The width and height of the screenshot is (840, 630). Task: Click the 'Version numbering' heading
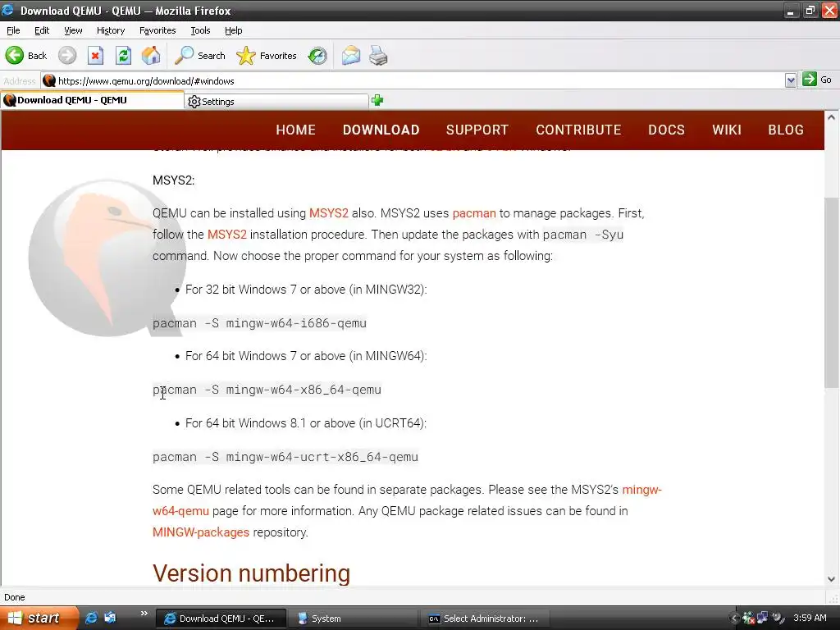point(251,573)
